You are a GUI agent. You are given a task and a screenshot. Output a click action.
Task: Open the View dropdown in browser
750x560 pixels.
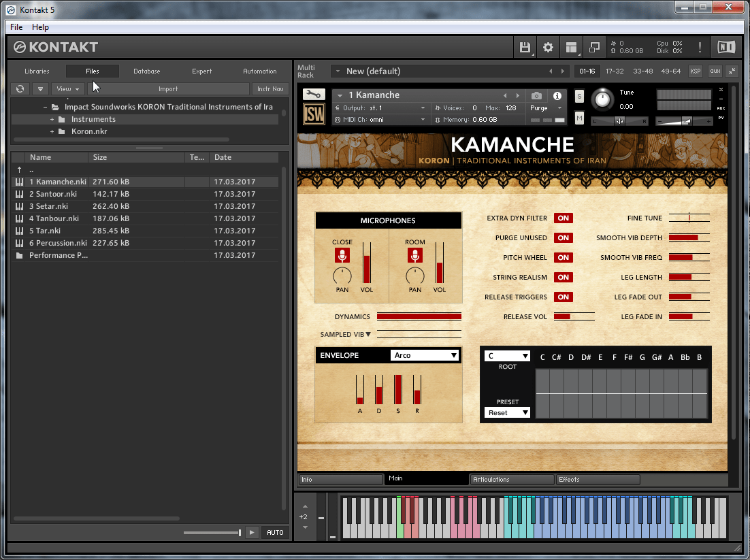(x=68, y=89)
